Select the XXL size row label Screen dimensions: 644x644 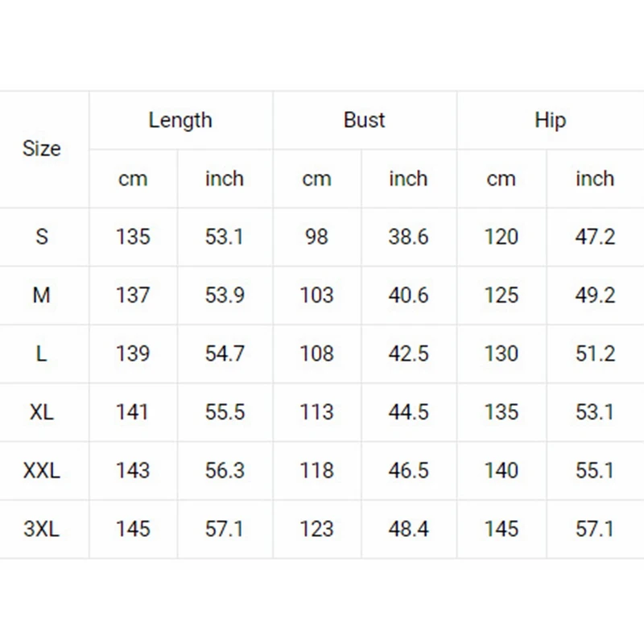click(x=42, y=470)
